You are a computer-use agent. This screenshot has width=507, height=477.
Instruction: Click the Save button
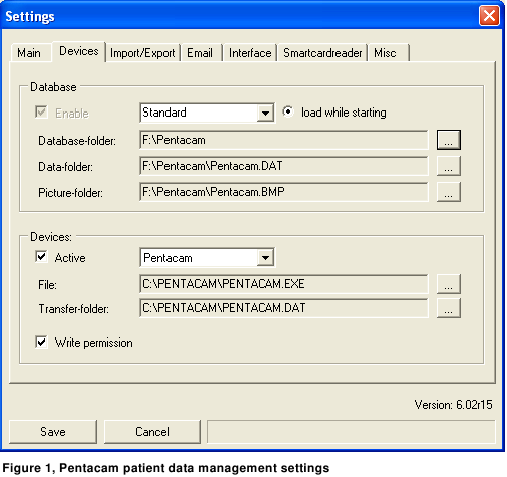[x=53, y=432]
